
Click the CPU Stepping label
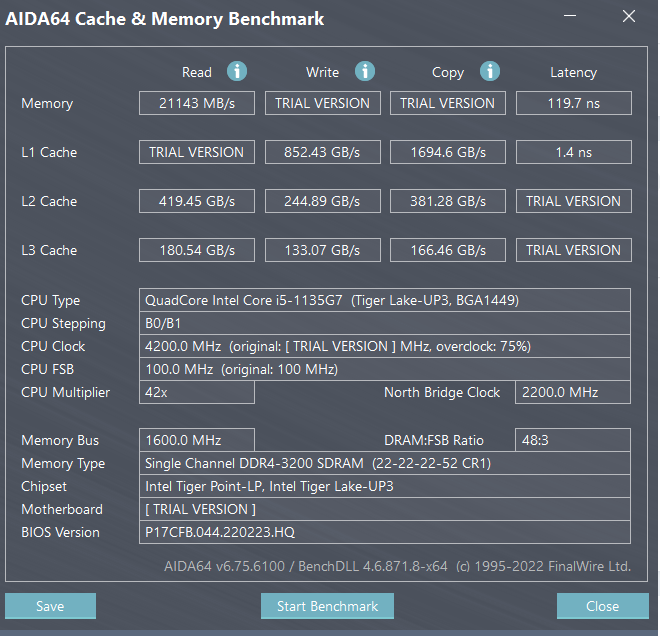(x=64, y=324)
